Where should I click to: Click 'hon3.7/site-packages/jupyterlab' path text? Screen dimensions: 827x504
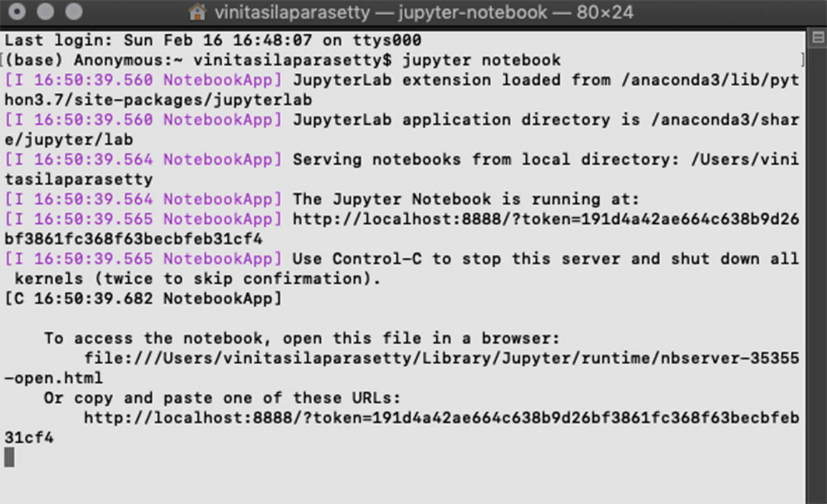coord(158,100)
